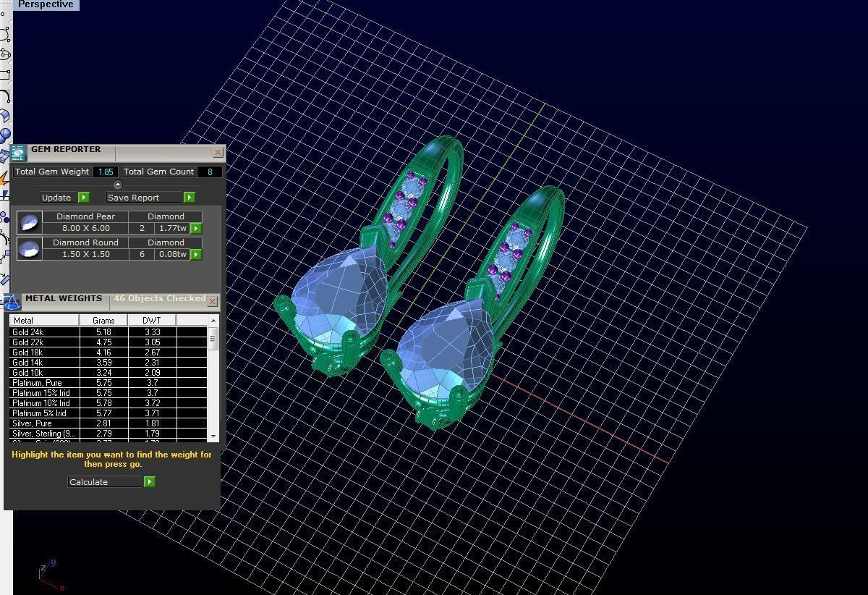Click the '46 Objects Checked' tab

(159, 298)
